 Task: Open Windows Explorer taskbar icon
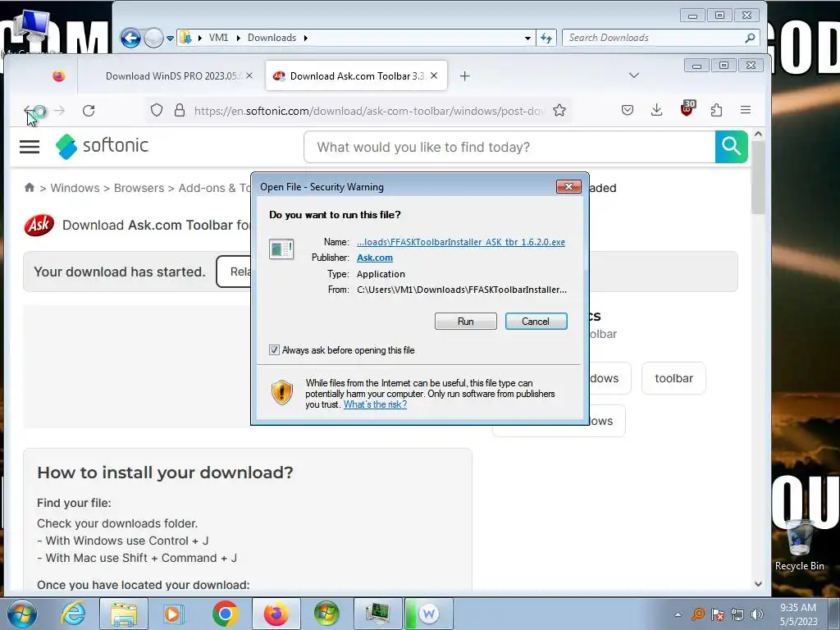pyautogui.click(x=123, y=614)
